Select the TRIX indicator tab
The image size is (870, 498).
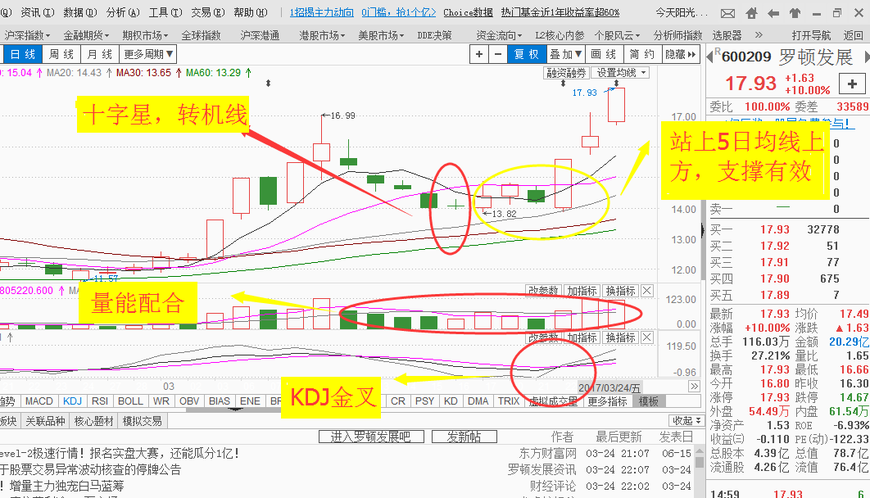[x=508, y=401]
